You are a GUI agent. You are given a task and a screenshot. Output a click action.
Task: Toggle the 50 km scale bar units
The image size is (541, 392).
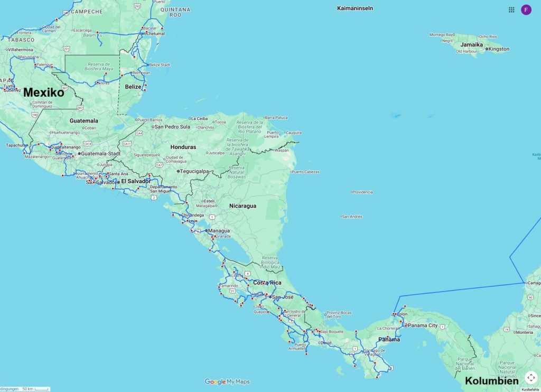point(35,389)
